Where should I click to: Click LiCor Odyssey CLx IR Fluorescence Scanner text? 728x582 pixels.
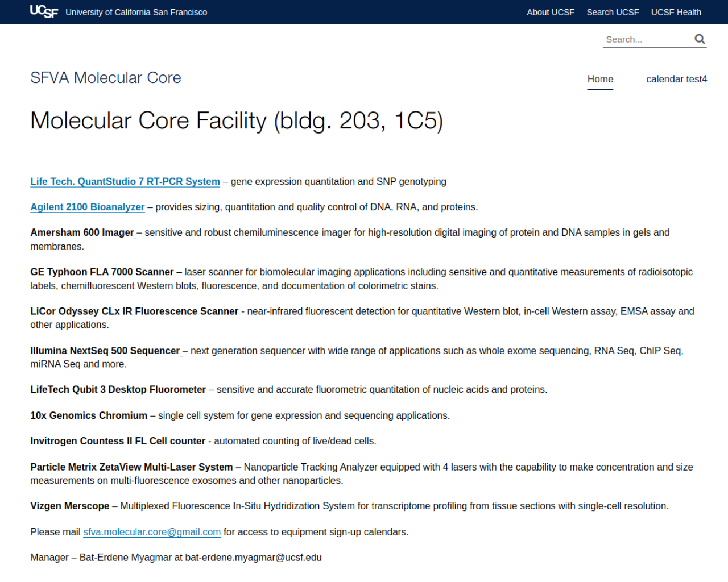134,311
